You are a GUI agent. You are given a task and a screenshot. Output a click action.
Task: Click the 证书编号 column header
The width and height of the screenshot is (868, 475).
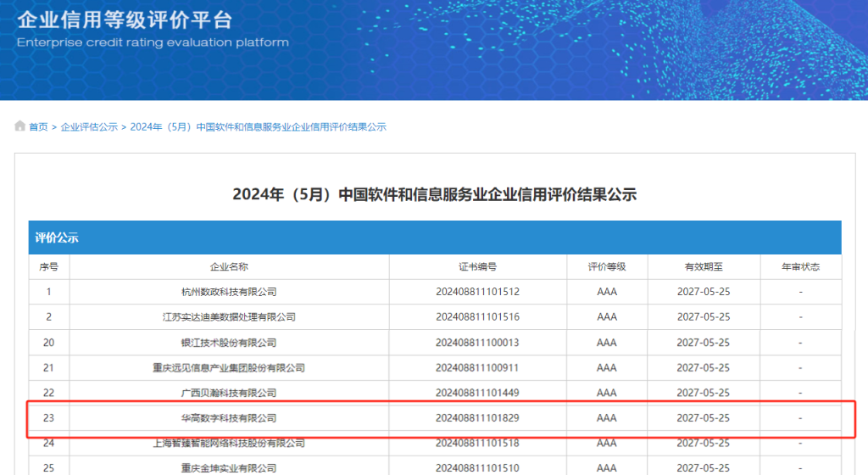[477, 267]
